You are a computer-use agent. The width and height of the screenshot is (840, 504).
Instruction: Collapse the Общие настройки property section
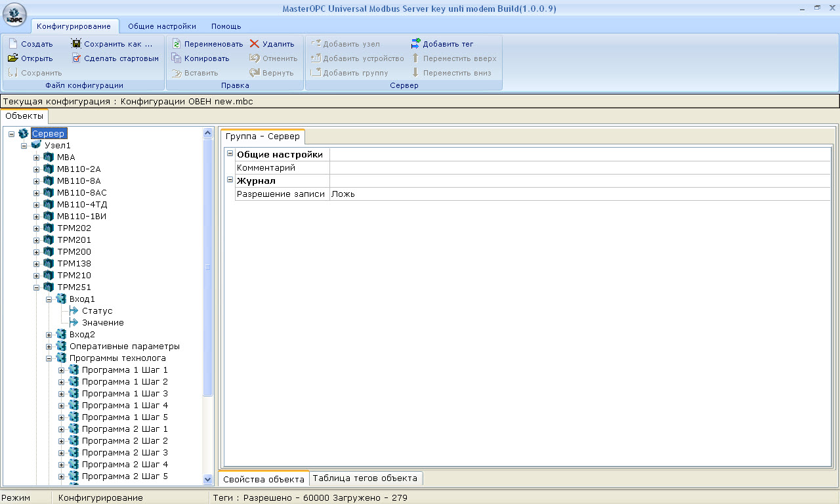[x=230, y=154]
